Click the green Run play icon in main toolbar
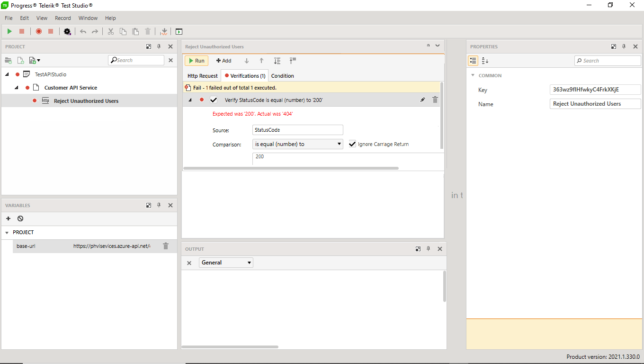This screenshot has height=364, width=644. [x=9, y=31]
